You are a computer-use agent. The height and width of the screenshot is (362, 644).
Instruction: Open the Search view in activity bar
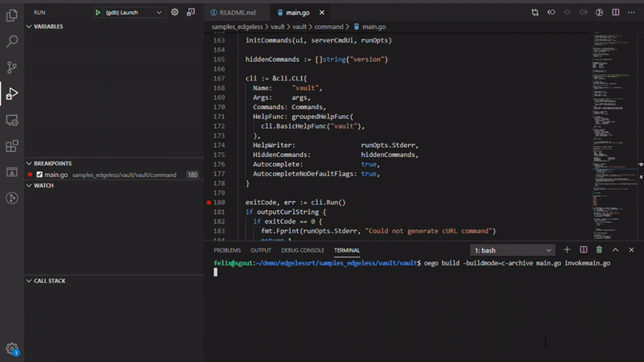click(x=12, y=41)
